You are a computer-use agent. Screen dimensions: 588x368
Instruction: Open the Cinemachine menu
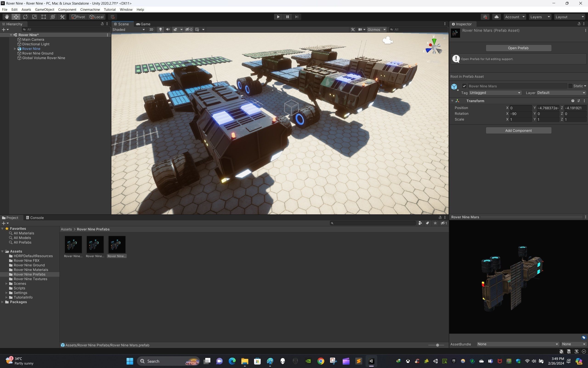(90, 9)
